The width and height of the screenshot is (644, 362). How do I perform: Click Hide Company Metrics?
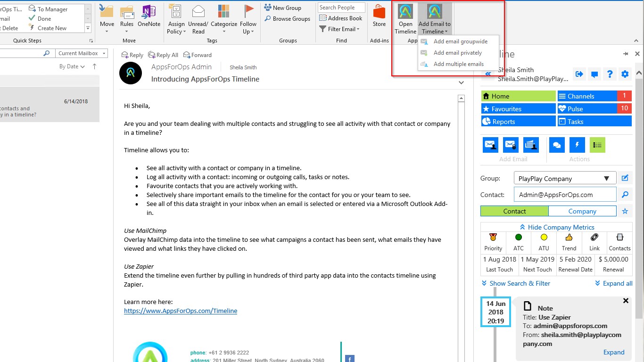pos(557,227)
